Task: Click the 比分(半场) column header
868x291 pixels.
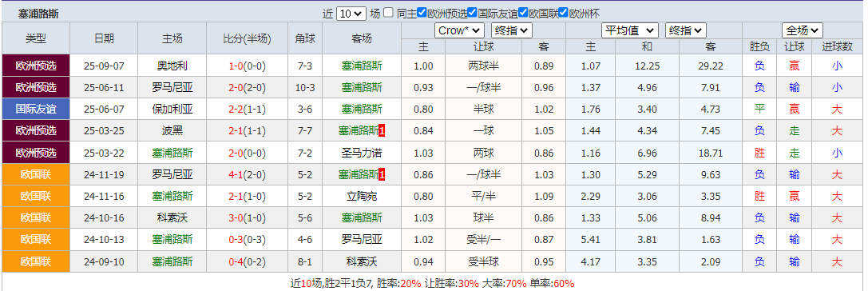Action: click(248, 38)
